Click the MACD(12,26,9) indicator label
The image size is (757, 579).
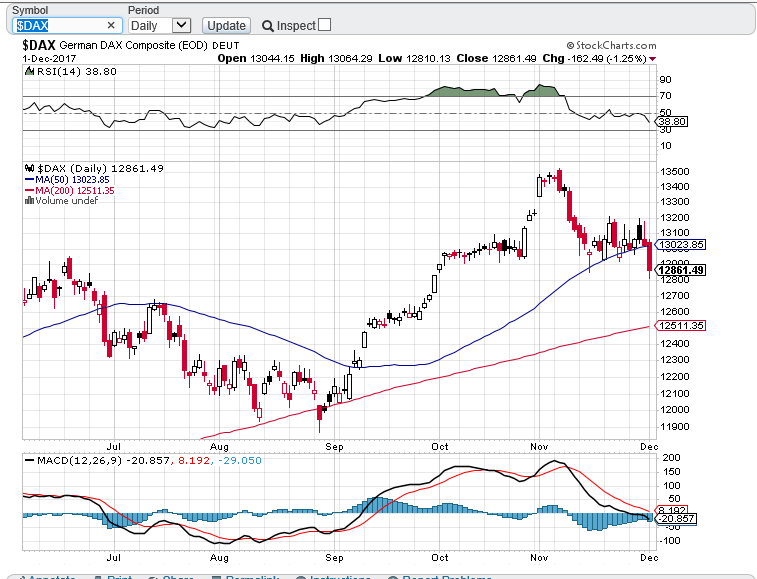tap(80, 461)
